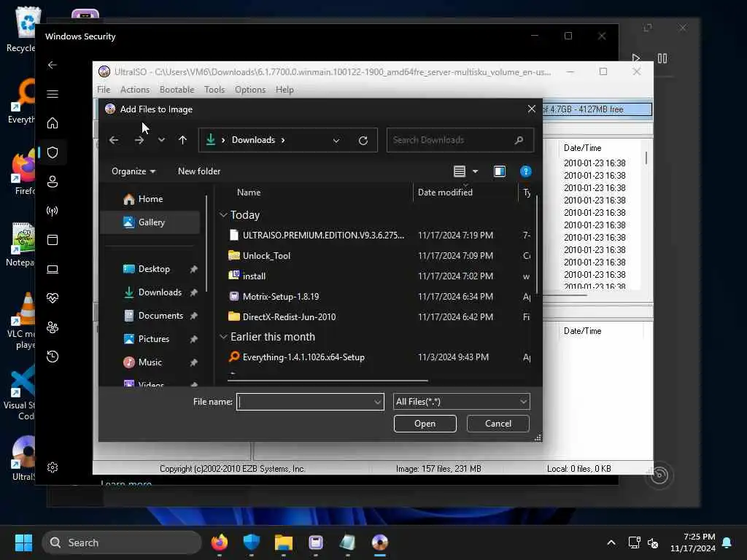This screenshot has width=747, height=560.
Task: Go back in Add Files dialog
Action: point(113,140)
